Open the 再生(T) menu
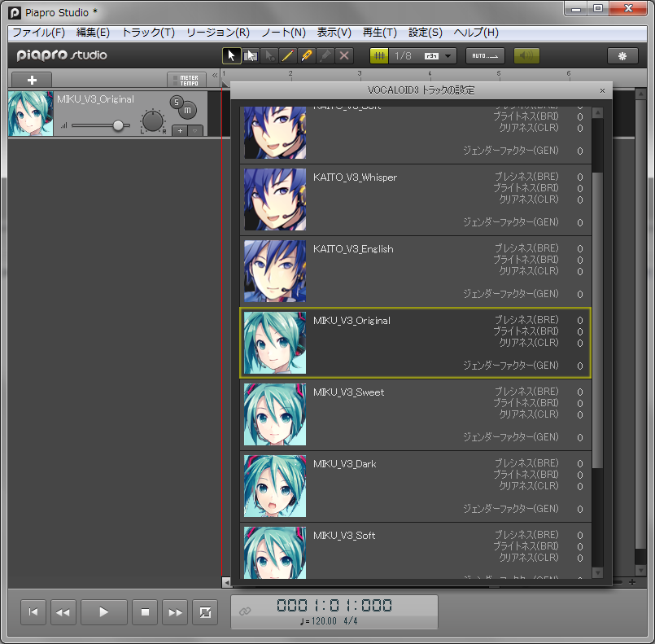Viewport: 655px width, 644px height. tap(379, 33)
